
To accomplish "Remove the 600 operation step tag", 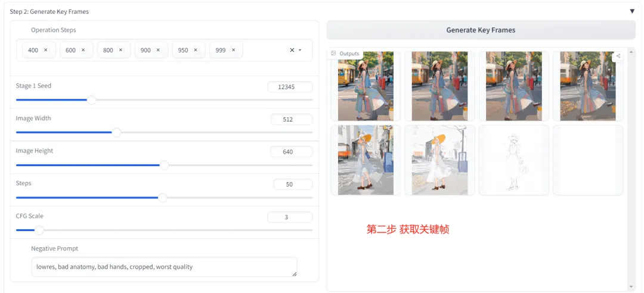I will [x=83, y=50].
